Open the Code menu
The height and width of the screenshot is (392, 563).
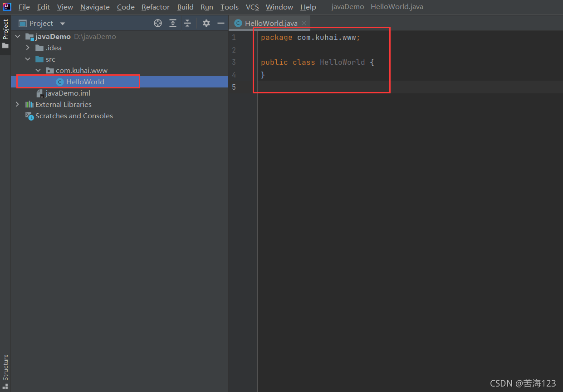pos(126,7)
